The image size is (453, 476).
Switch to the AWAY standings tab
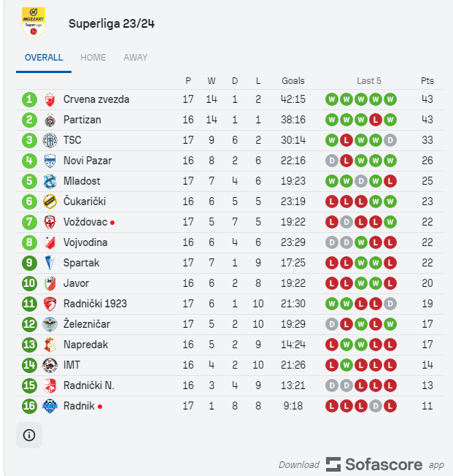tap(135, 58)
